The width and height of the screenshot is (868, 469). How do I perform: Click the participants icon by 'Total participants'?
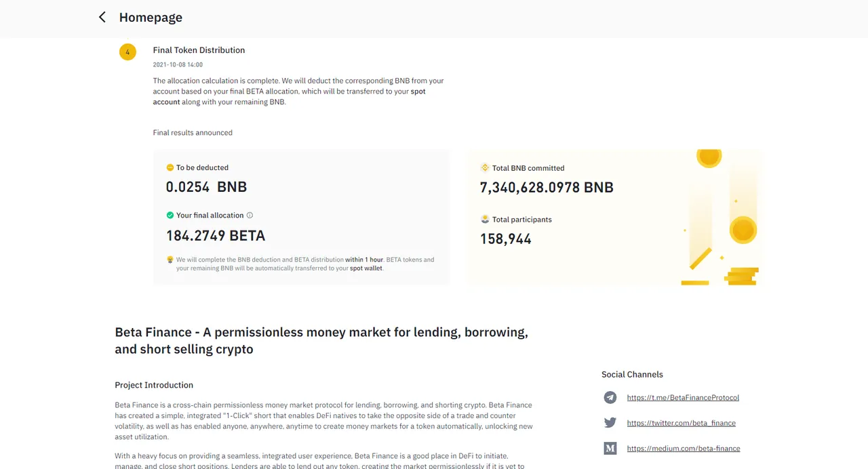484,219
